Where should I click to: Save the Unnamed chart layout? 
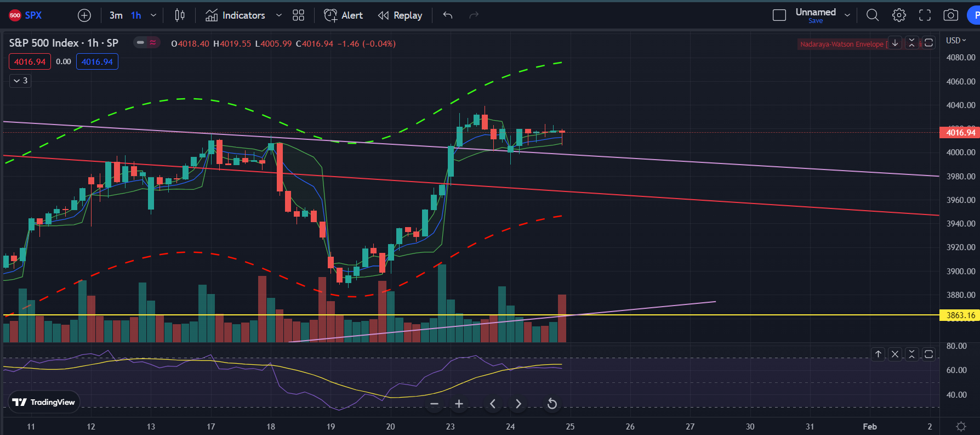tap(816, 21)
